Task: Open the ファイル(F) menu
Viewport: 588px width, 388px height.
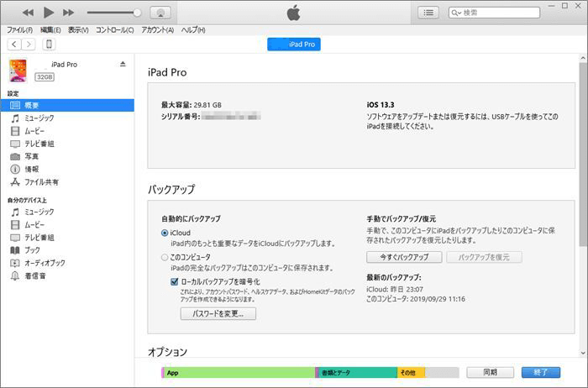Action: [18, 29]
